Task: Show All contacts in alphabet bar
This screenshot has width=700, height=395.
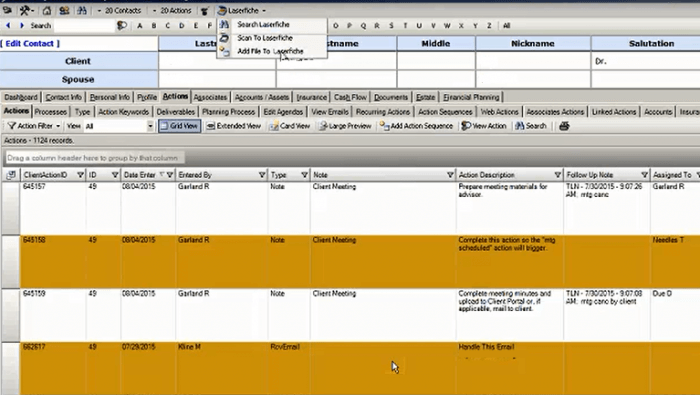Action: coord(506,26)
